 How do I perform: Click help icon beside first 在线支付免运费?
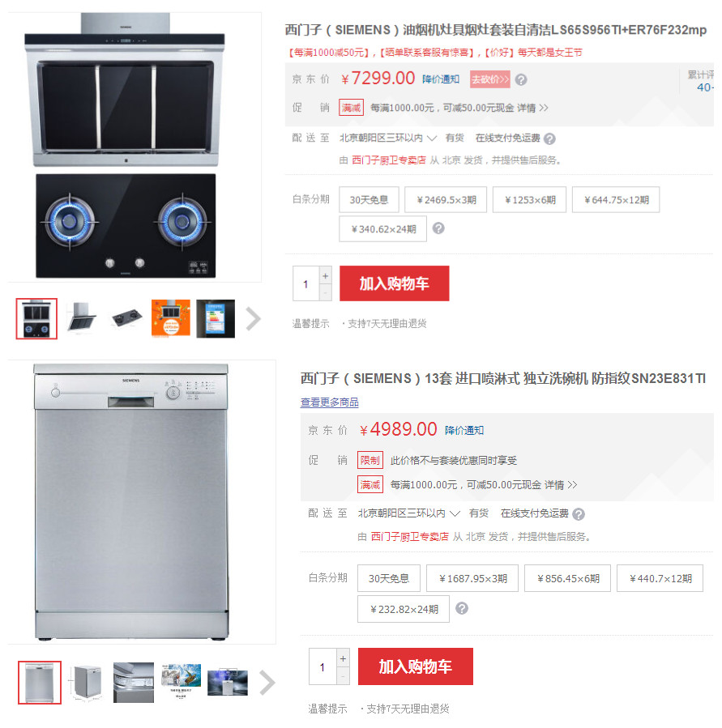click(x=549, y=138)
